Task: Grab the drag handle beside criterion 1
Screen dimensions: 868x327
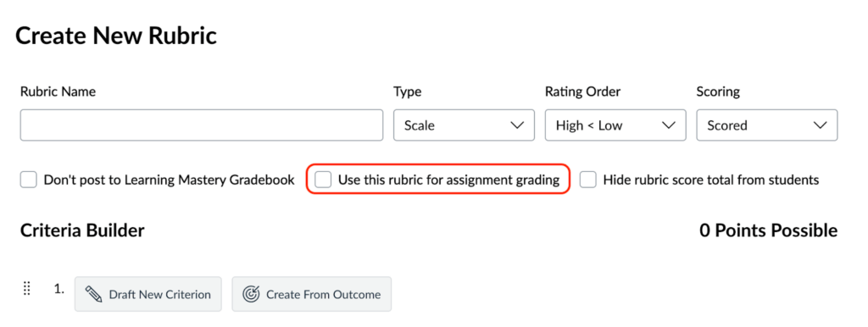Action: click(x=26, y=290)
